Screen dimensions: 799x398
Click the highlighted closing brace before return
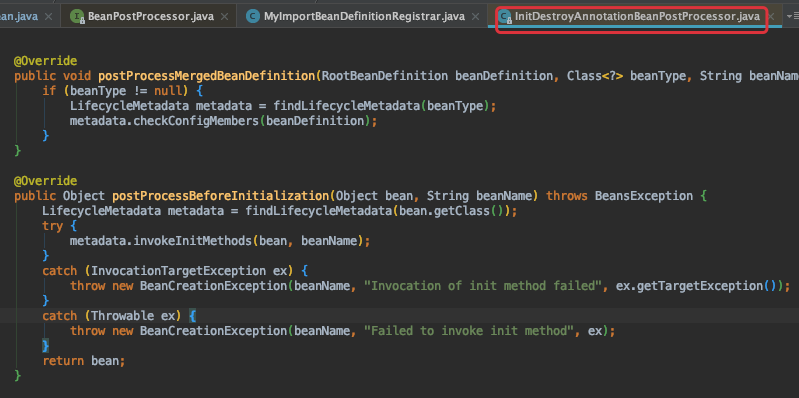(x=46, y=346)
